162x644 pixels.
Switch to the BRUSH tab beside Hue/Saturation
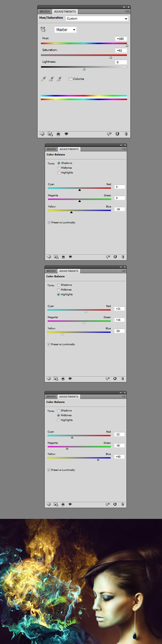point(45,12)
